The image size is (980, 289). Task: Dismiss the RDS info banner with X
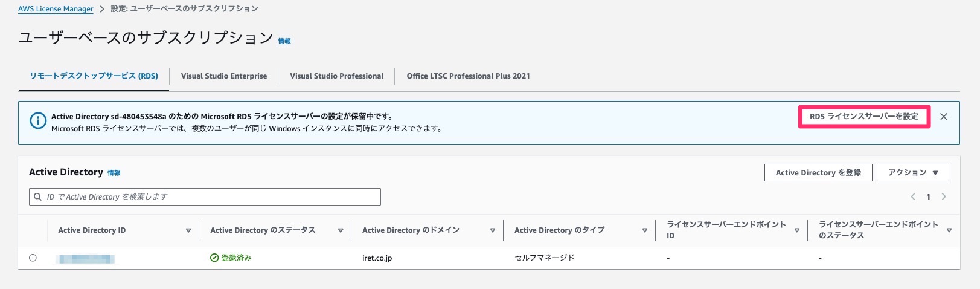[x=944, y=117]
